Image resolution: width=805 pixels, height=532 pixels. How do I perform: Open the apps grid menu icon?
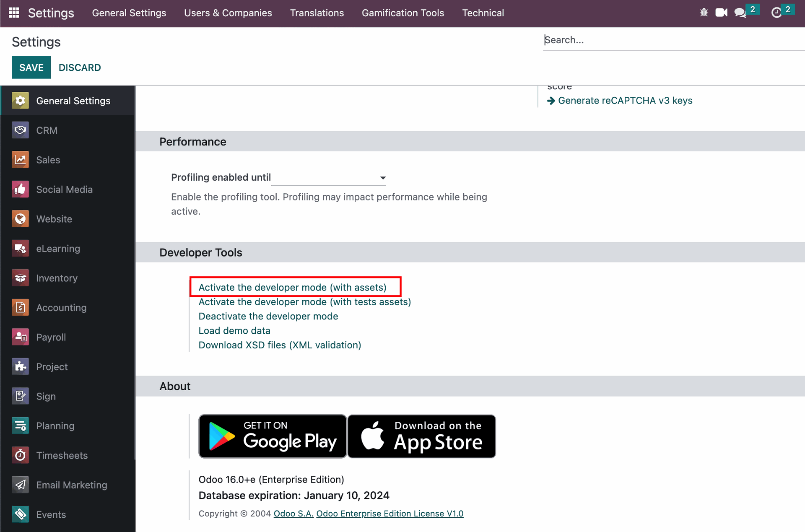[x=14, y=13]
